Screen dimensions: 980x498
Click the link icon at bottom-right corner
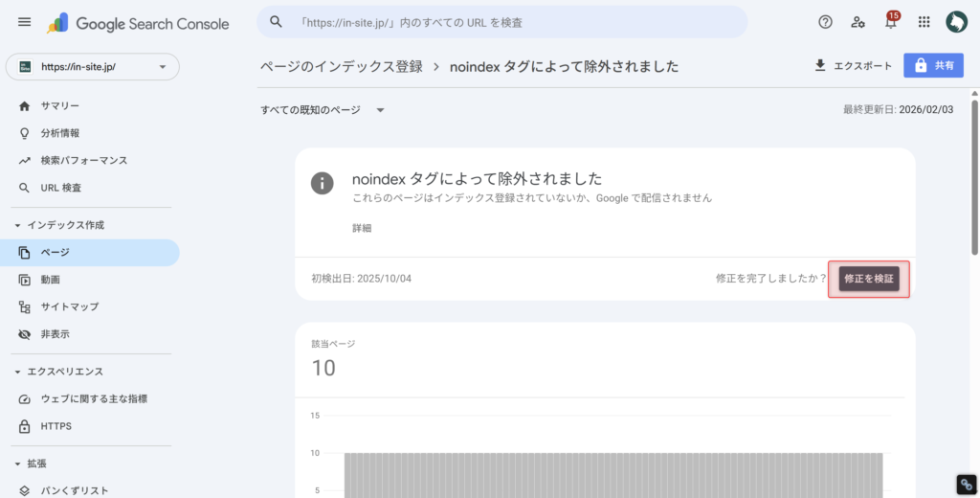tap(967, 485)
